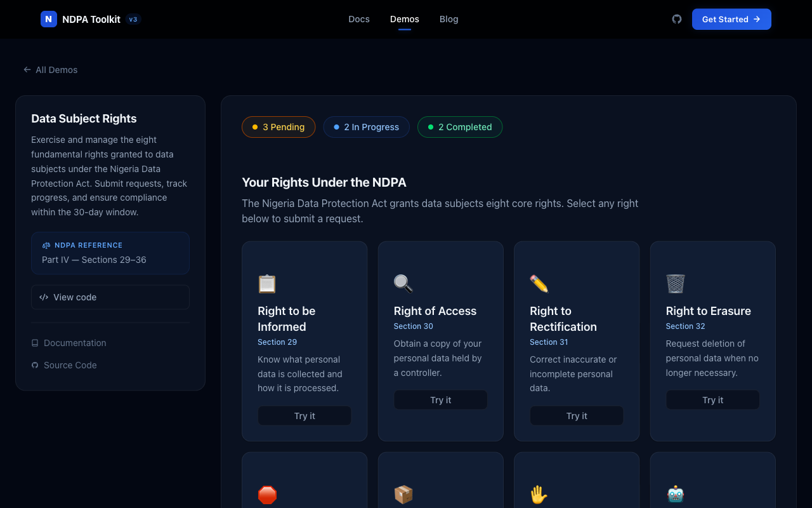Select the 2 In Progress status pill
This screenshot has width=812, height=508.
click(366, 127)
